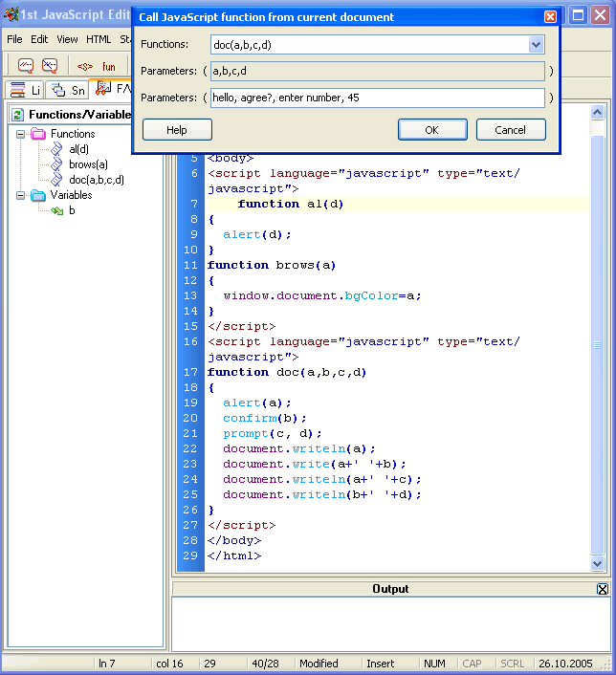Open the Functions dropdown arrow in dialog

(536, 44)
